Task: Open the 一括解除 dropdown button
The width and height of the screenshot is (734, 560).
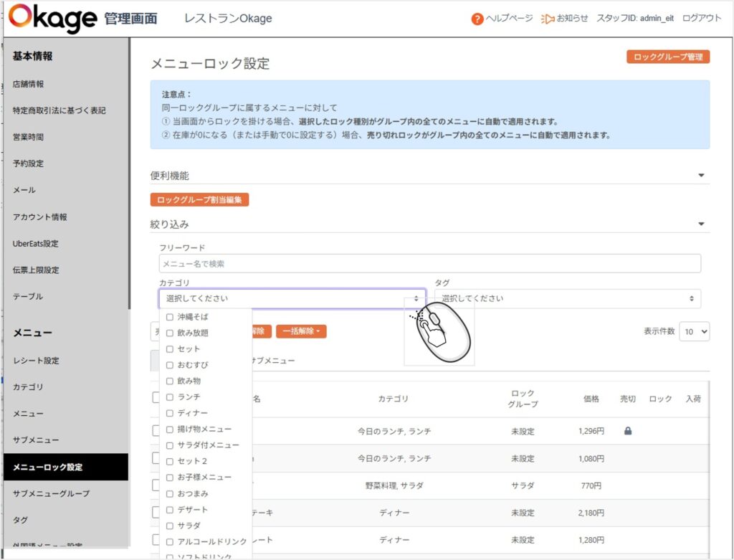Action: click(301, 331)
